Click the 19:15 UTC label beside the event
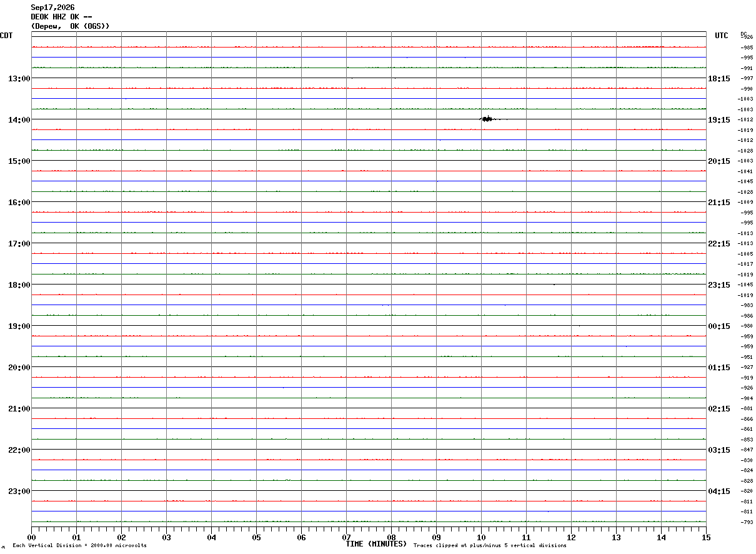The height and width of the screenshot is (554, 756). click(x=719, y=119)
